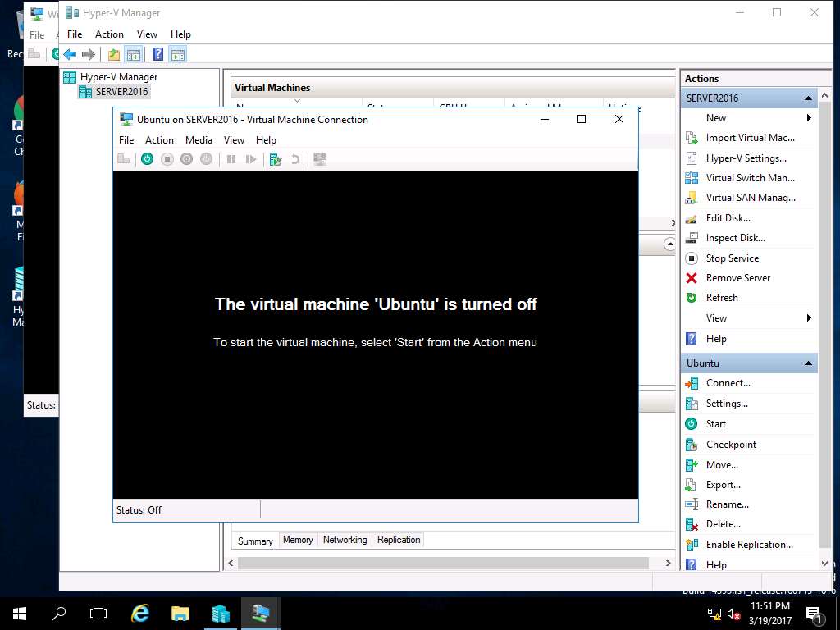
Task: Launch Internet Explorer from taskbar
Action: pos(139,614)
